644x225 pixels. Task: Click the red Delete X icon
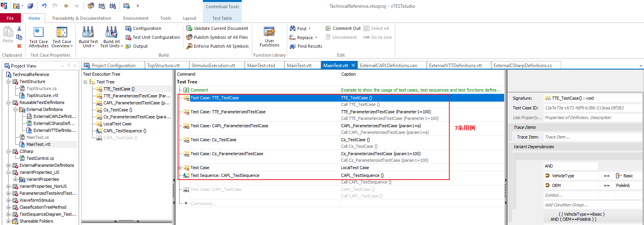click(x=19, y=46)
